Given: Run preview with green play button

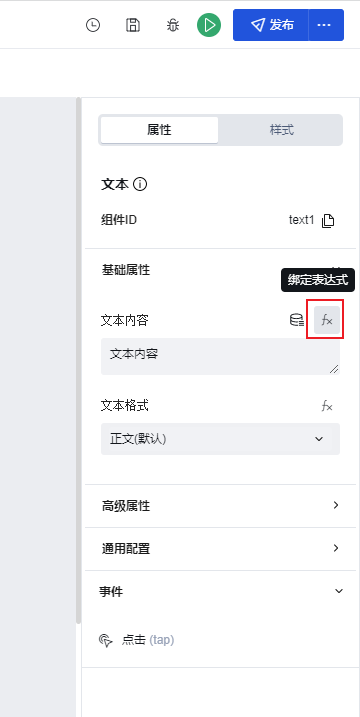Looking at the screenshot, I should 209,25.
